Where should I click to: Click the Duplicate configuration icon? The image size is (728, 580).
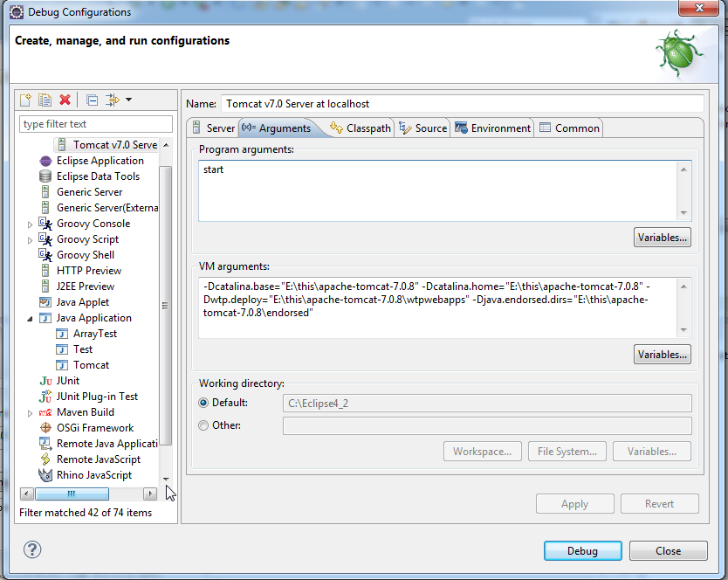[45, 100]
